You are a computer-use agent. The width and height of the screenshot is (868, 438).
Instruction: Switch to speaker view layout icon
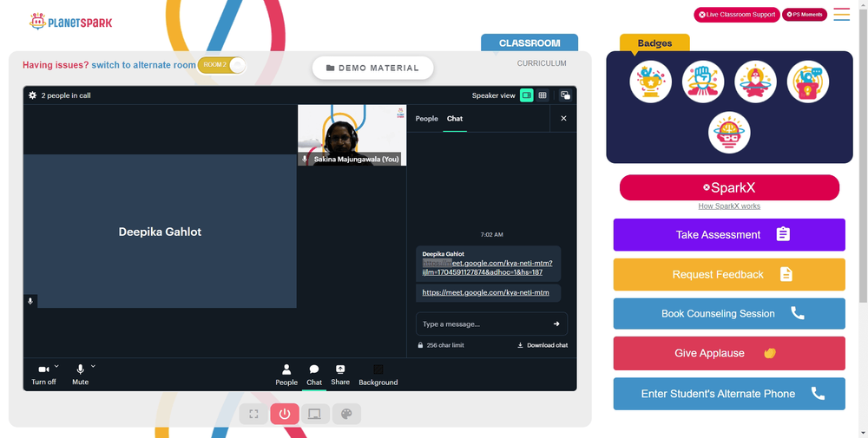[527, 95]
